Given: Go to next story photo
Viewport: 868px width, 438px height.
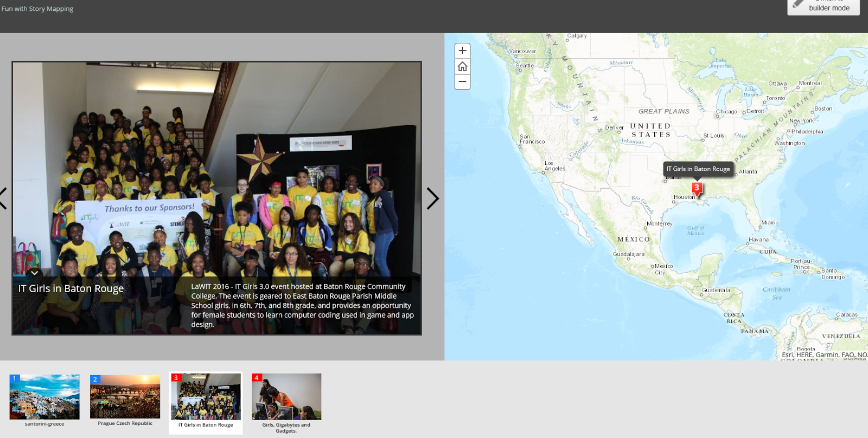Looking at the screenshot, I should 432,198.
